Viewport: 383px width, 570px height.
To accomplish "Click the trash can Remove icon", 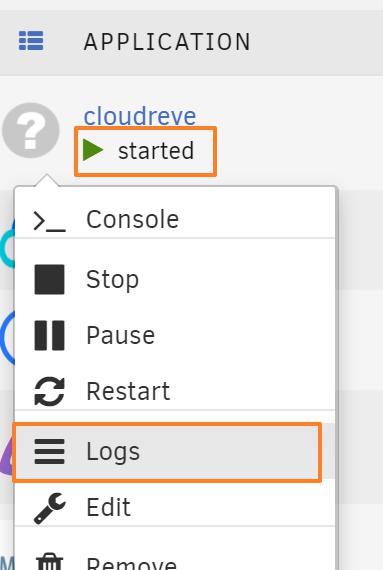I will (x=50, y=562).
